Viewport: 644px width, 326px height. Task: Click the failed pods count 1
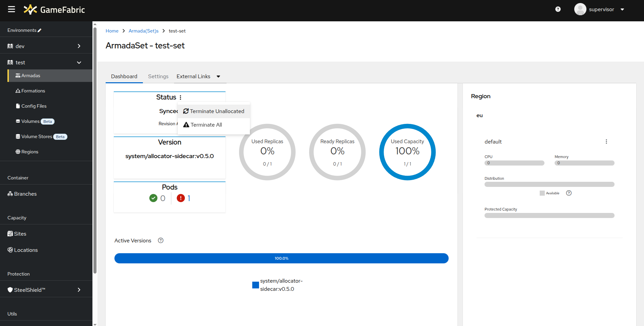click(189, 198)
